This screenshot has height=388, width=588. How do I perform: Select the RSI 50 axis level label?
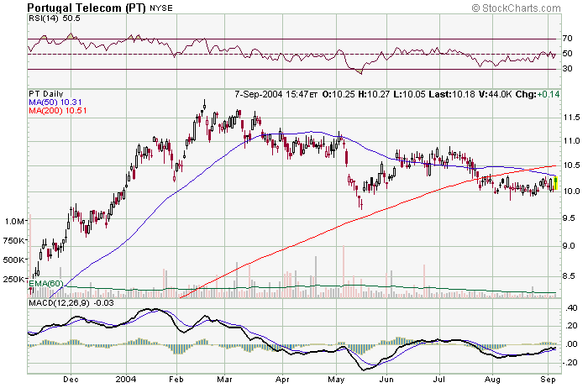(567, 53)
